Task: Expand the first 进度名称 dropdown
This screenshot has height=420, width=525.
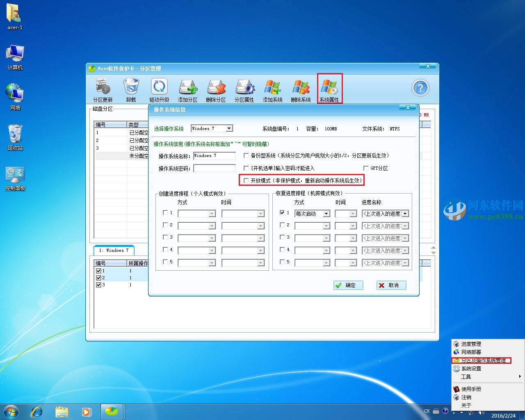Action: coord(405,214)
